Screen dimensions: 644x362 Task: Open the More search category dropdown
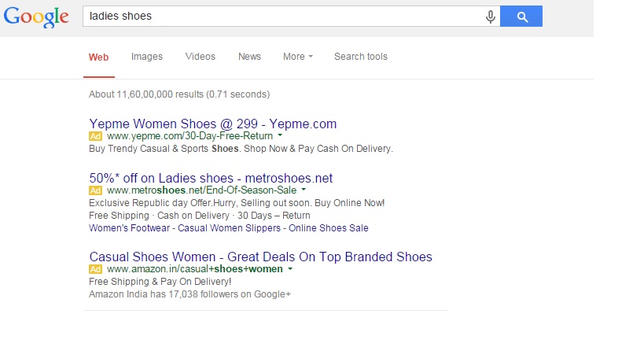coord(298,57)
